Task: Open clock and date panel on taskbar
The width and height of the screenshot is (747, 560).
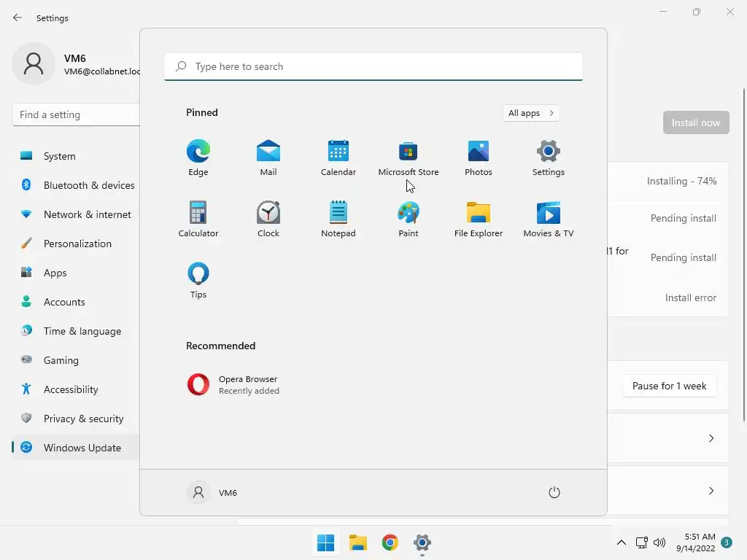Action: [695, 542]
